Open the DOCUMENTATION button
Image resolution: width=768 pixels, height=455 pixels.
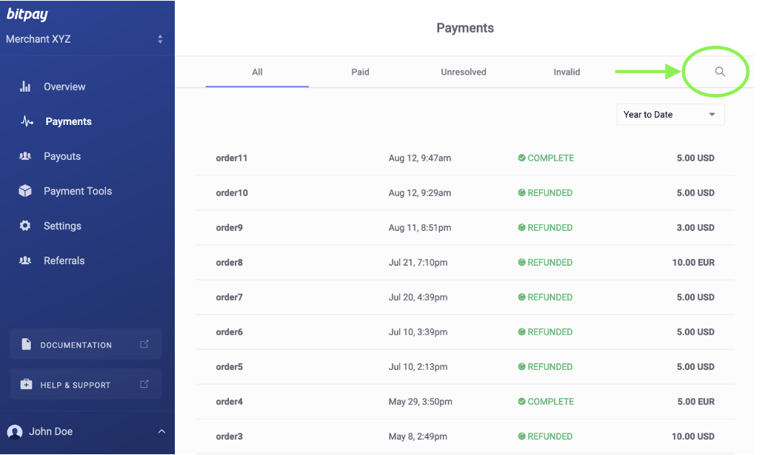tap(86, 345)
